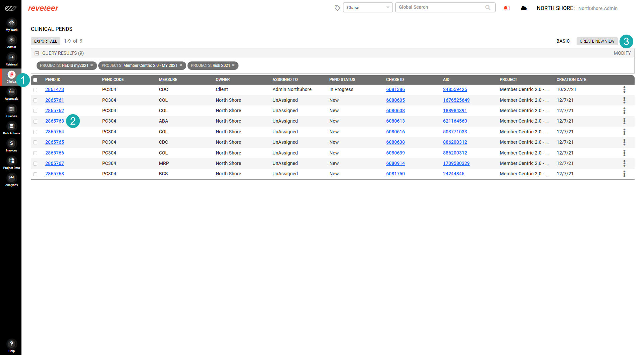
Task: Check the box for pend 2865761
Action: click(35, 100)
